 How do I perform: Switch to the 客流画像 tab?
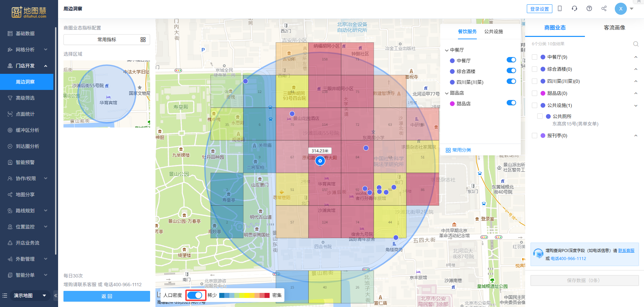coord(614,28)
